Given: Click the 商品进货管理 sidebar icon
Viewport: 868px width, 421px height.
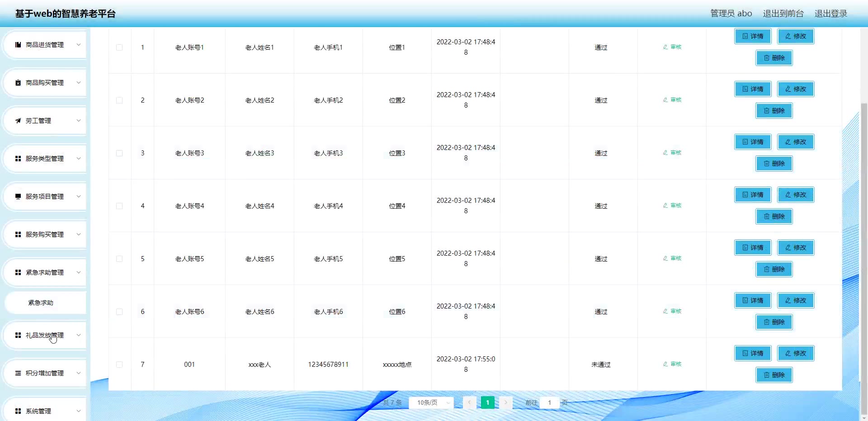Looking at the screenshot, I should click(x=18, y=45).
